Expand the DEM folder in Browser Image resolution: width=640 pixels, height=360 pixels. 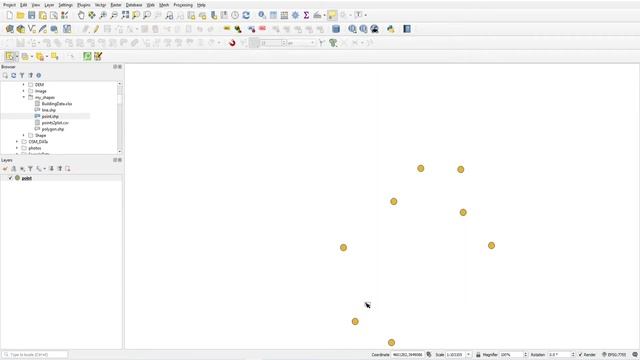[23, 84]
